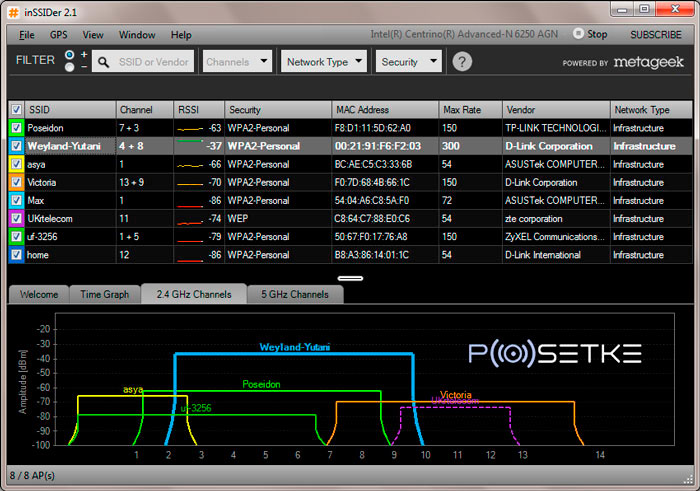Click MAC address F8:D1:11:5D:62:A0
Image resolution: width=700 pixels, height=491 pixels.
click(372, 128)
